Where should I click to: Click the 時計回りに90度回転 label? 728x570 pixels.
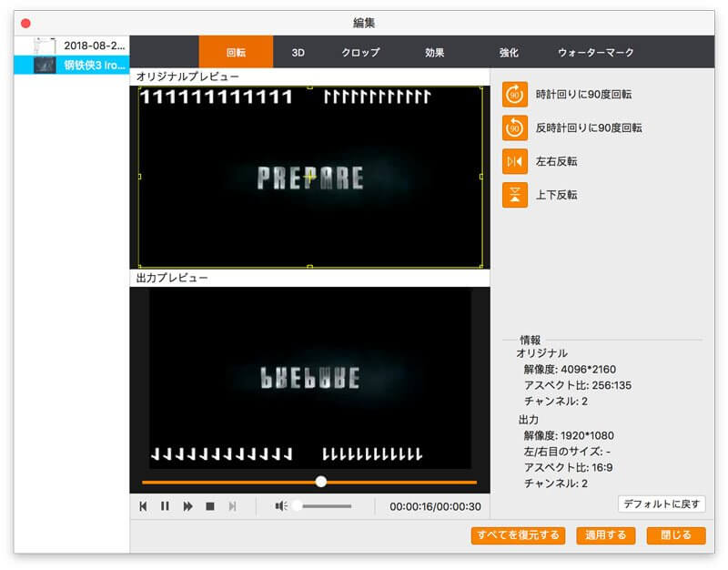583,95
